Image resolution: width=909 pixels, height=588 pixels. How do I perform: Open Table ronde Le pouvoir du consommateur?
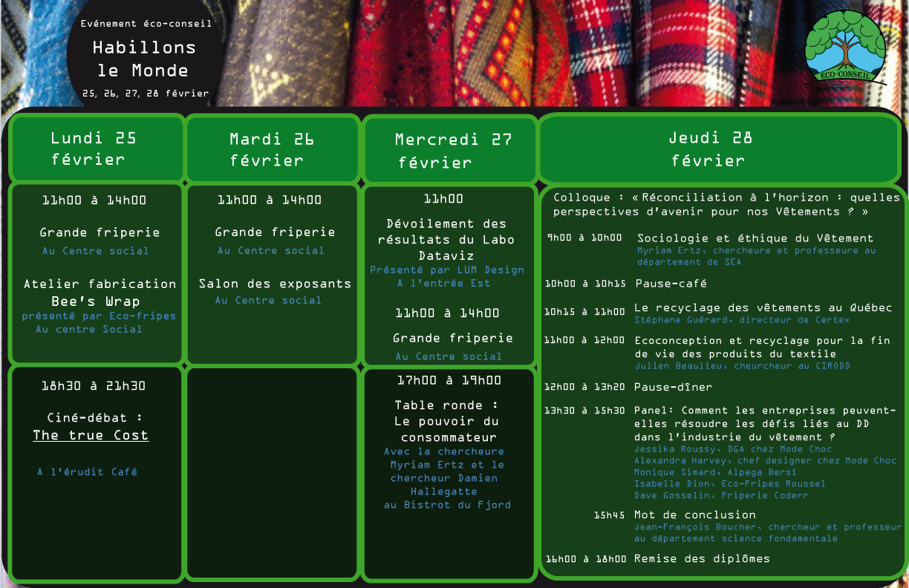click(446, 422)
